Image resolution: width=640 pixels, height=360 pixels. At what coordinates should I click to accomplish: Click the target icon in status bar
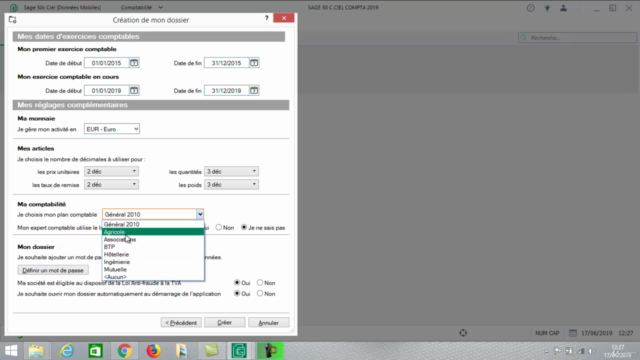point(463,333)
